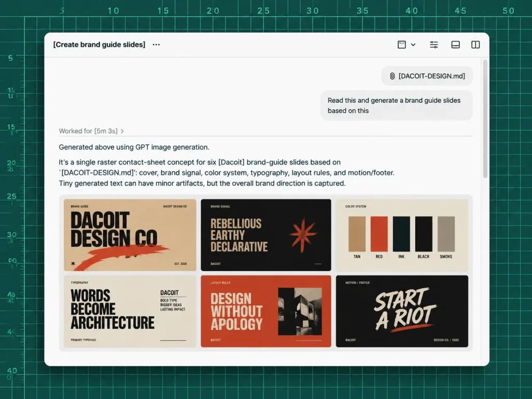Expand the layout dropdown chevron
This screenshot has height=399, width=532.
[413, 45]
